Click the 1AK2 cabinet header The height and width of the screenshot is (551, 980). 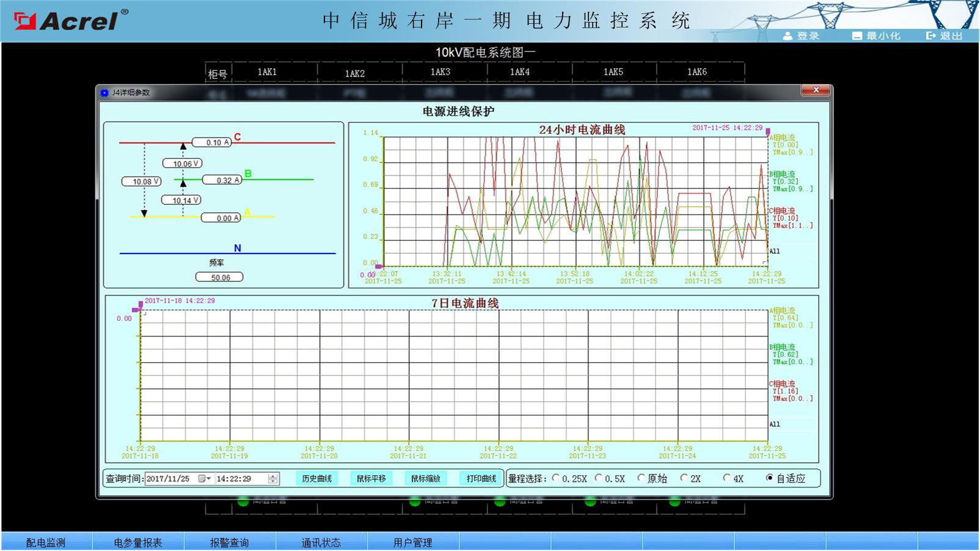pyautogui.click(x=355, y=74)
